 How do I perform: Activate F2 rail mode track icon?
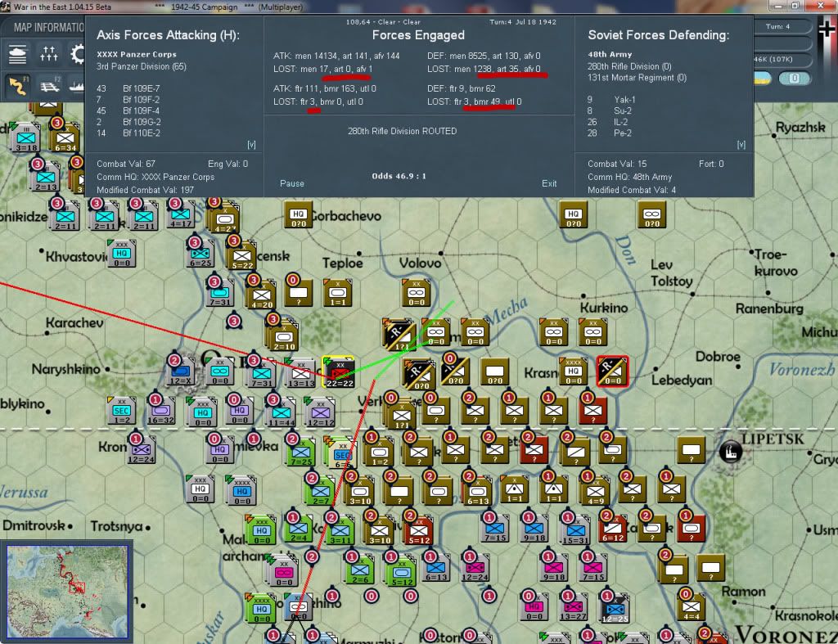[49, 86]
